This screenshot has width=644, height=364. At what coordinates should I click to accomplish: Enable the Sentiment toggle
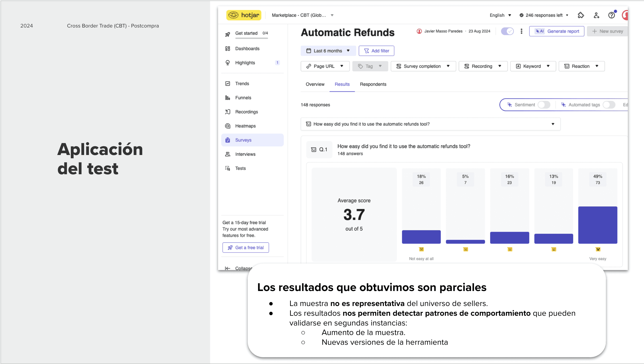pyautogui.click(x=544, y=105)
